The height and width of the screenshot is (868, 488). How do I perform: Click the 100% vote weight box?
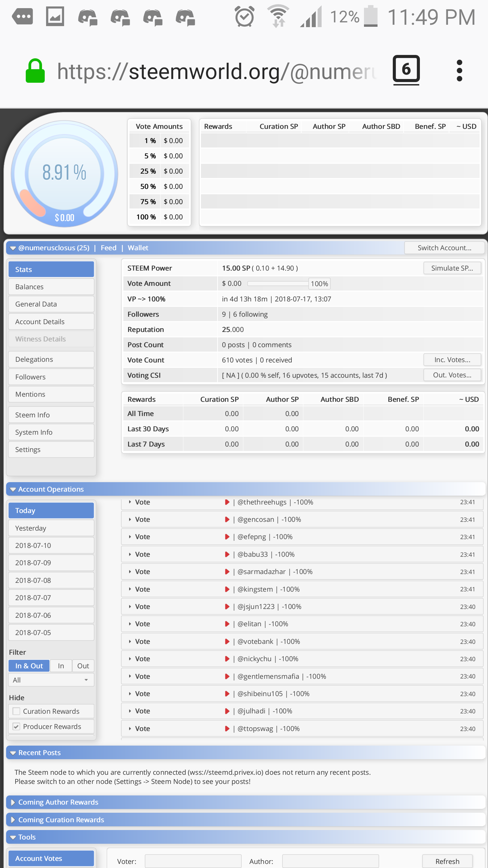(319, 283)
